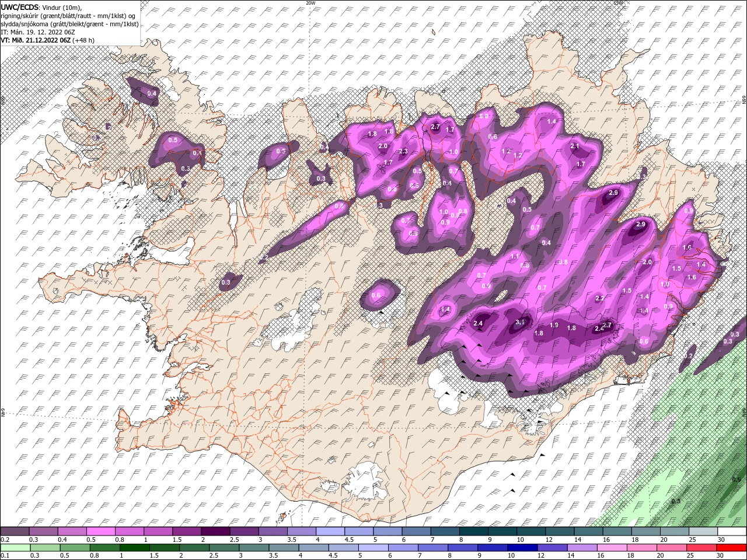Click the bright red lower-row swatch labeled 30
The width and height of the screenshot is (747, 560).
(732, 547)
